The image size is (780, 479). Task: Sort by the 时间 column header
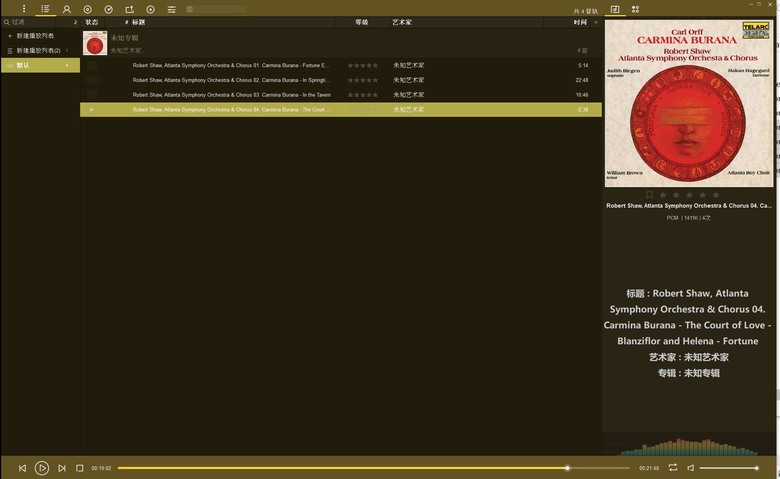click(x=580, y=22)
